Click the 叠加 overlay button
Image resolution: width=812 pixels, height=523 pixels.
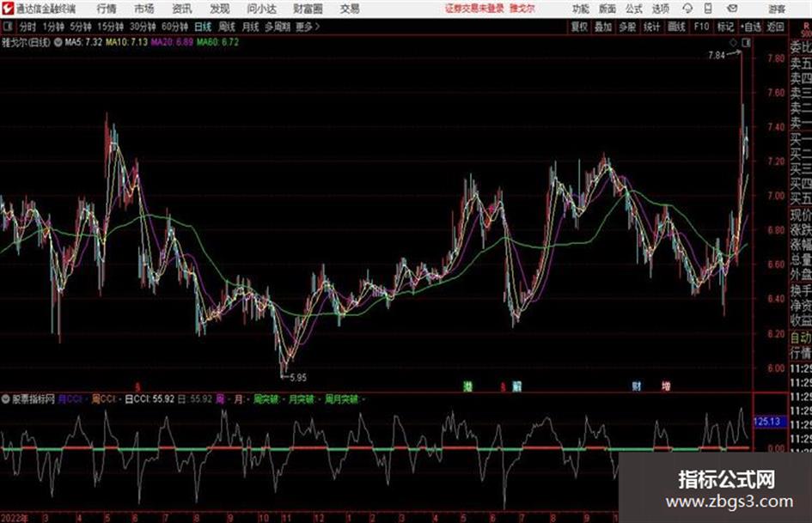point(603,27)
